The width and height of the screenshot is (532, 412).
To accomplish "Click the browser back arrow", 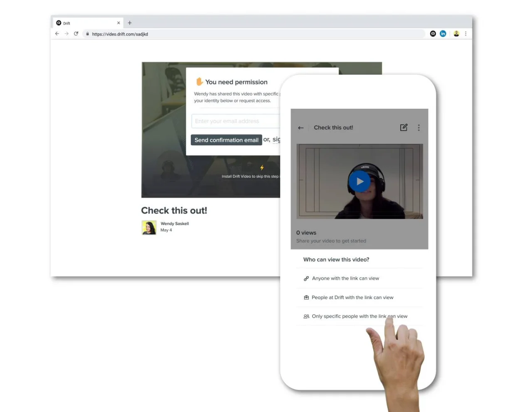I will pos(57,34).
